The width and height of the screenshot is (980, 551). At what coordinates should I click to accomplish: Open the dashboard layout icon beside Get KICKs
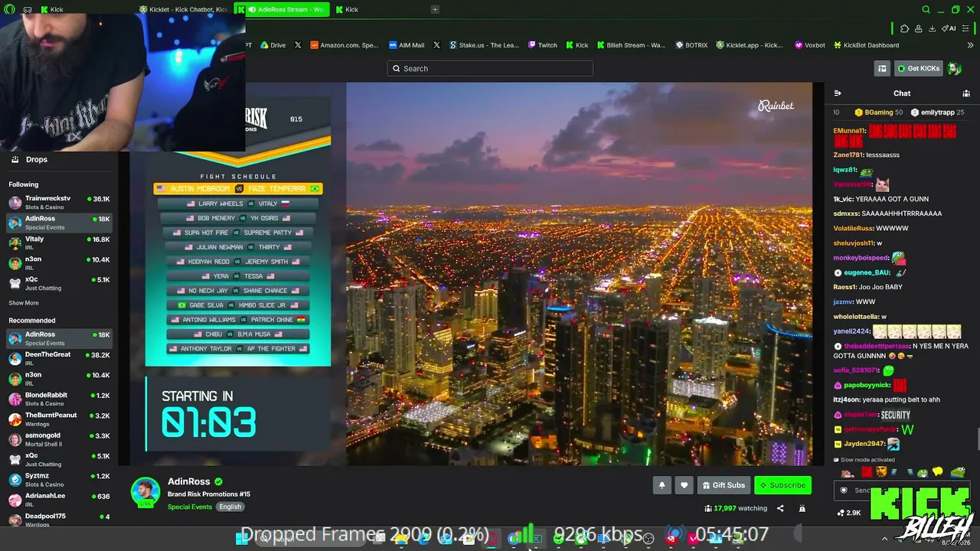[882, 69]
